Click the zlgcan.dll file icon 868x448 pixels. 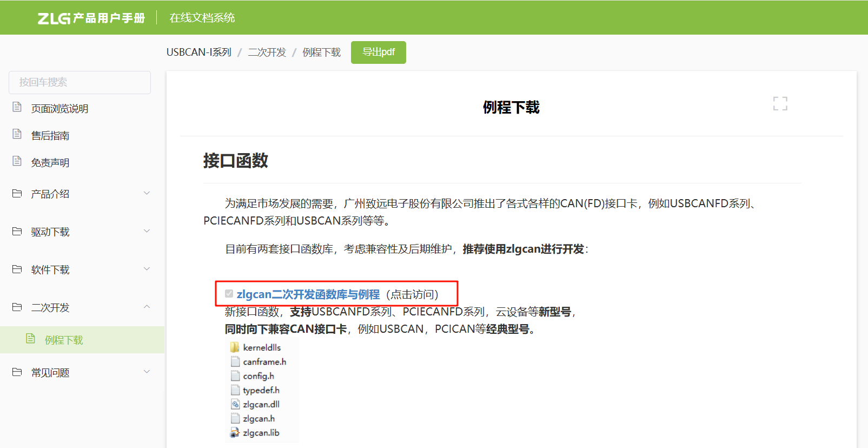pos(235,404)
